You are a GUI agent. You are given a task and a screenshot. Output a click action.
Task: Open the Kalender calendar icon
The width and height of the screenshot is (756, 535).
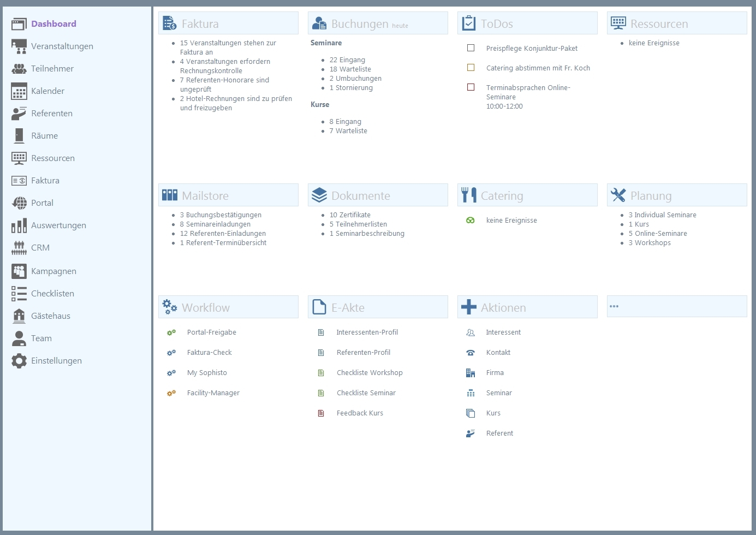tap(19, 91)
